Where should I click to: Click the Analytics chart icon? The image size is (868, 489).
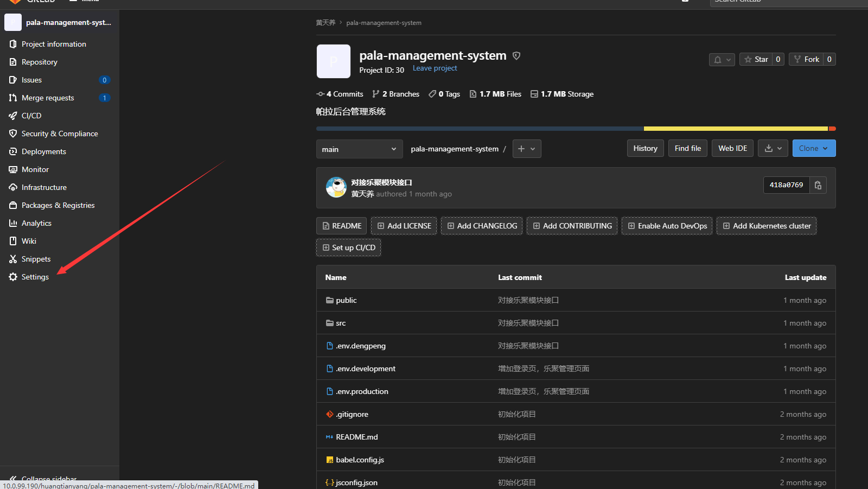tap(13, 223)
